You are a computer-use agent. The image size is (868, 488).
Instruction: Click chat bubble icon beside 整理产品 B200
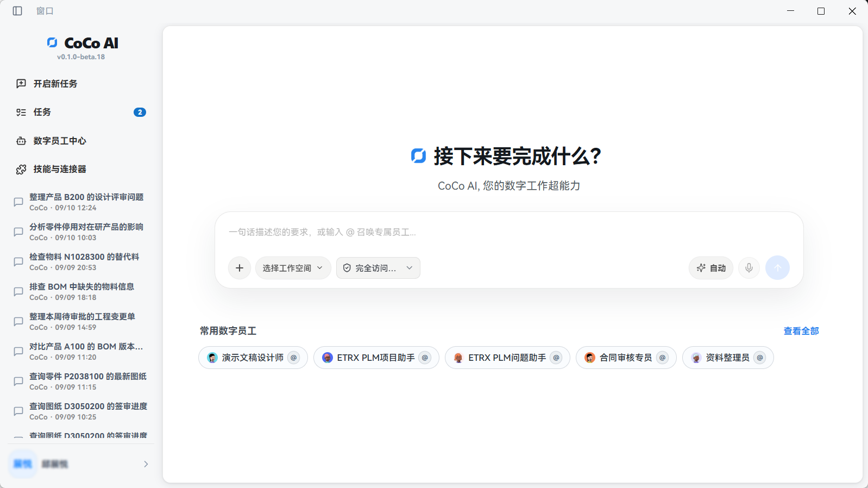tap(18, 202)
